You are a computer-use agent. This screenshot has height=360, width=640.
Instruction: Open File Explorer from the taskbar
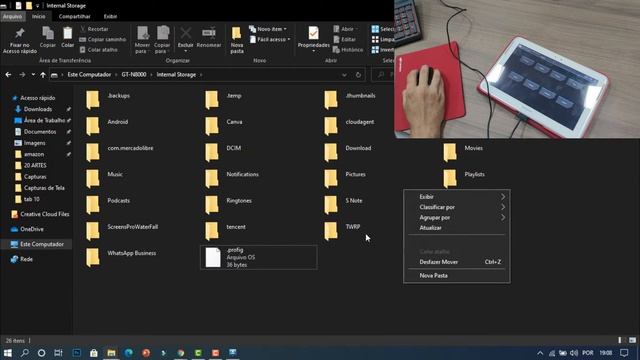(111, 353)
